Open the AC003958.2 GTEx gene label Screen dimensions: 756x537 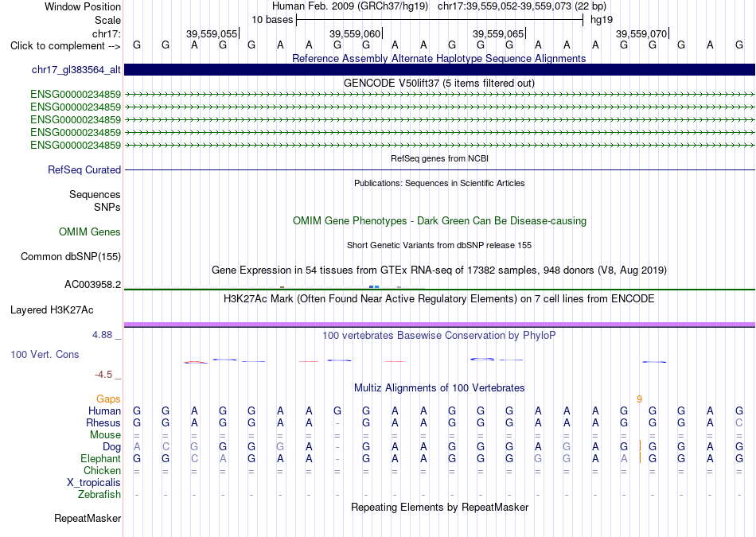(x=92, y=284)
